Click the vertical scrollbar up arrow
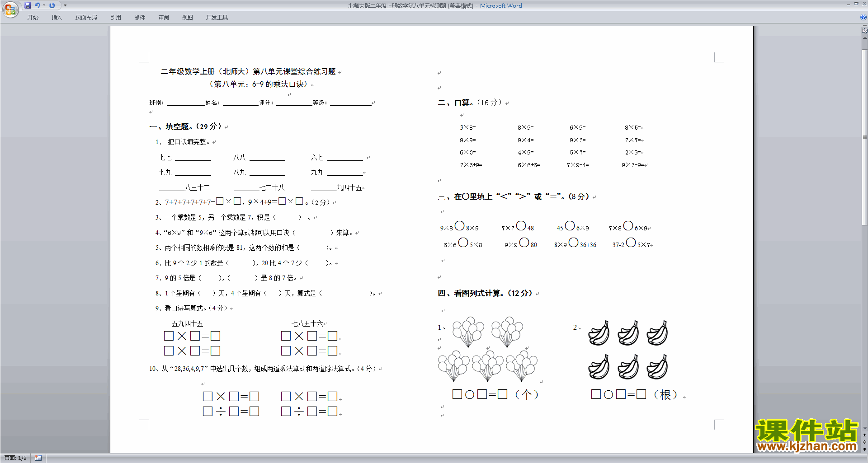The height and width of the screenshot is (463, 868). [x=864, y=38]
